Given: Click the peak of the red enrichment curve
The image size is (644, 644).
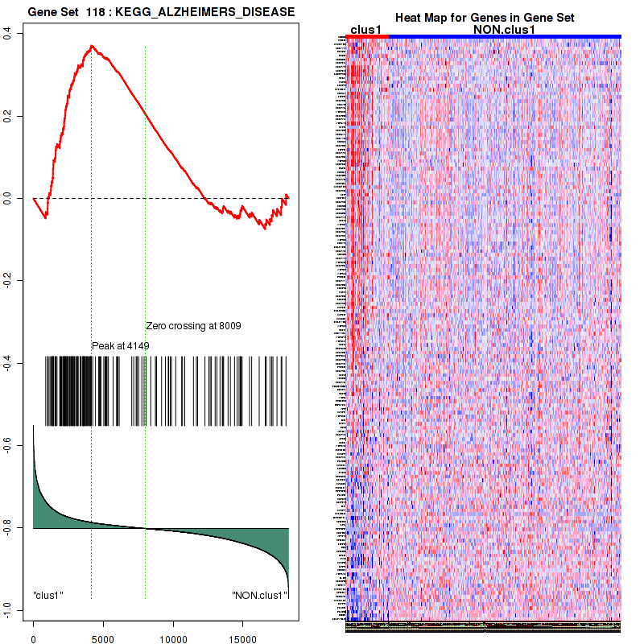Looking at the screenshot, I should [x=92, y=46].
